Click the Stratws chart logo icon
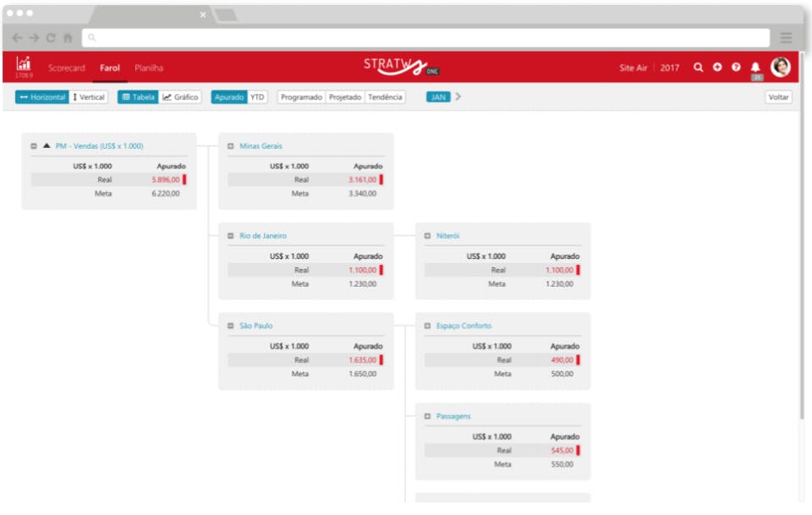Screen dimensions: 812x515 pos(24,64)
